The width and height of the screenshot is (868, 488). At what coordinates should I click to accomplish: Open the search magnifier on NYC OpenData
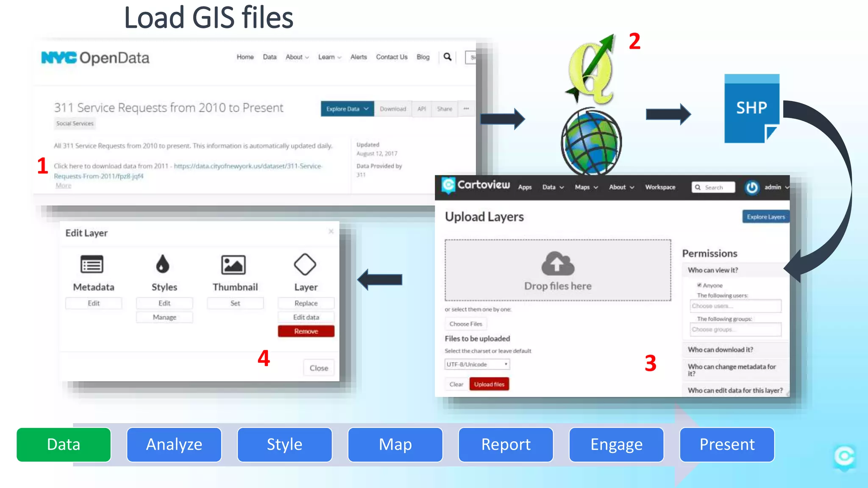point(448,57)
